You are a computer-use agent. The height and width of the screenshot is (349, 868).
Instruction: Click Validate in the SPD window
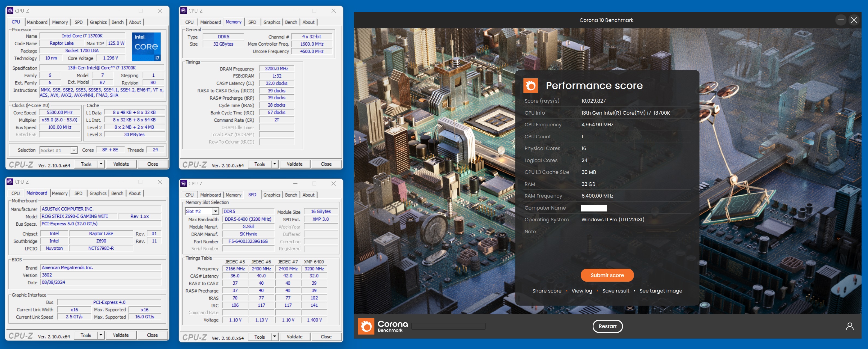[x=294, y=337]
